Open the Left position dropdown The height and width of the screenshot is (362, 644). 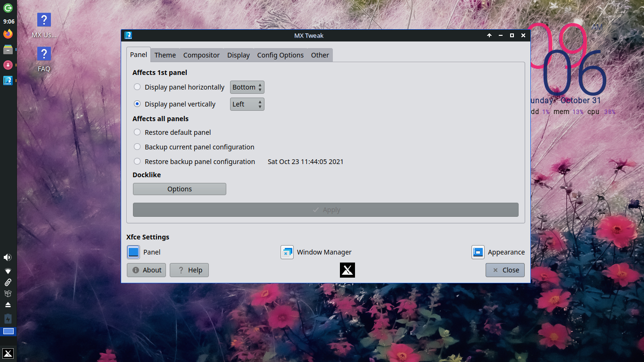point(247,104)
